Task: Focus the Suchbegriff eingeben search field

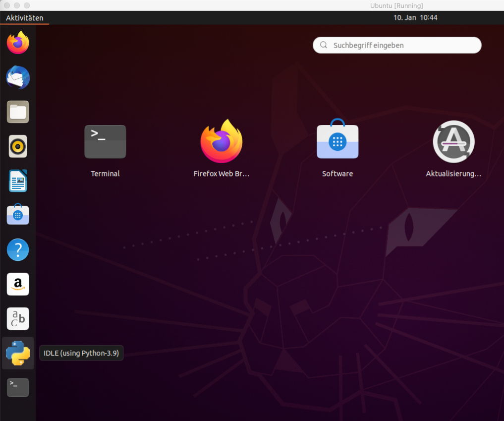Action: tap(397, 45)
